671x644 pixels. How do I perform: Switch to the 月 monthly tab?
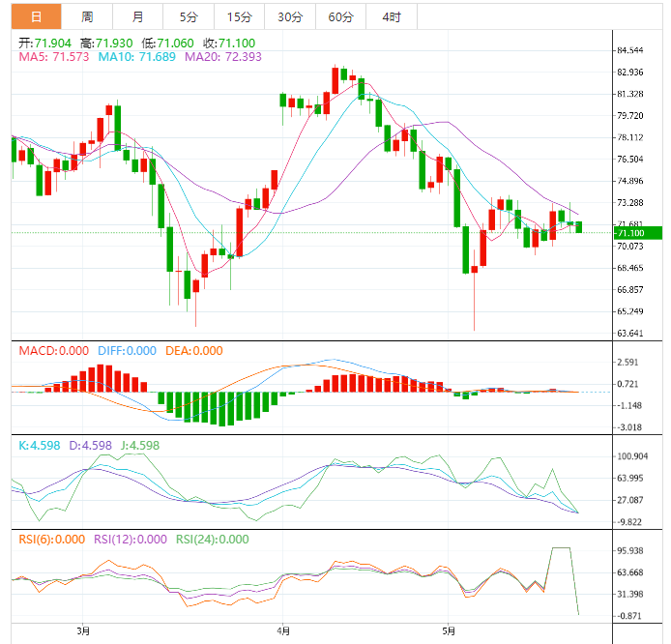(x=138, y=16)
